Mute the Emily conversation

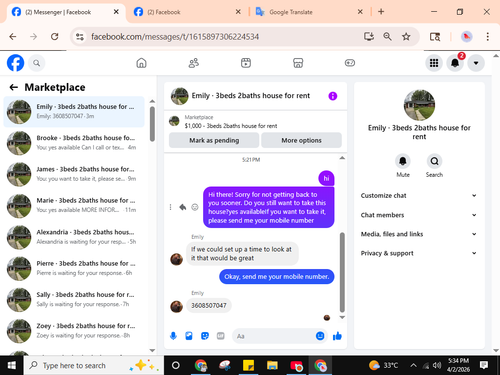coord(403,161)
